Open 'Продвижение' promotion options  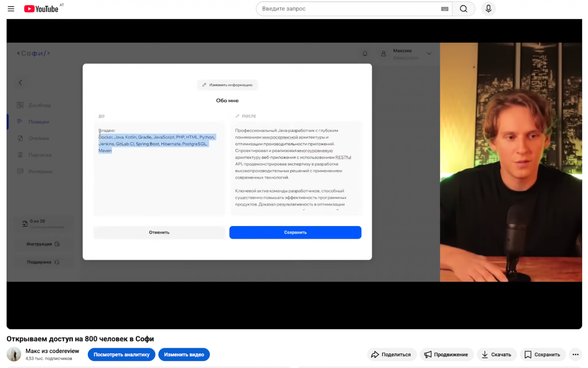(446, 354)
